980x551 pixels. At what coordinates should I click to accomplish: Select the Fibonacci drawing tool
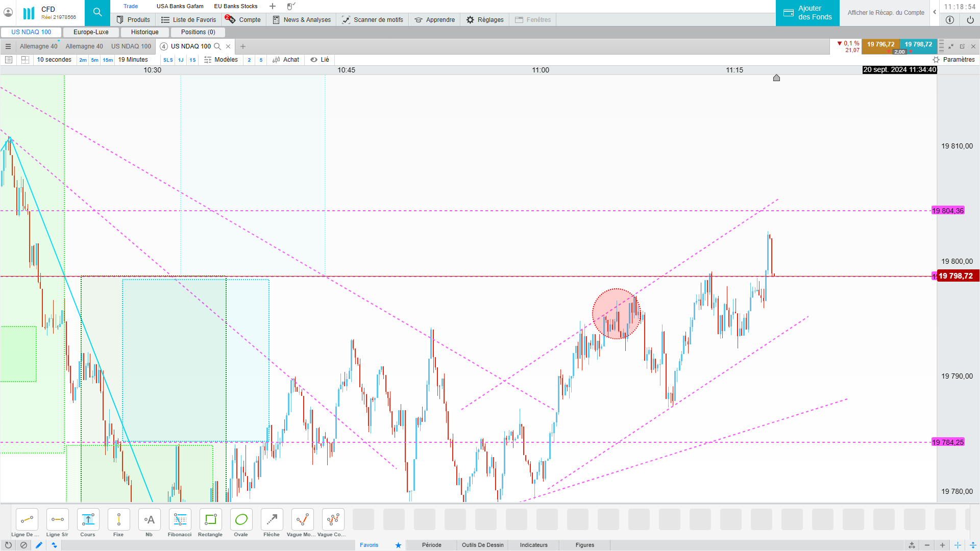pos(180,520)
